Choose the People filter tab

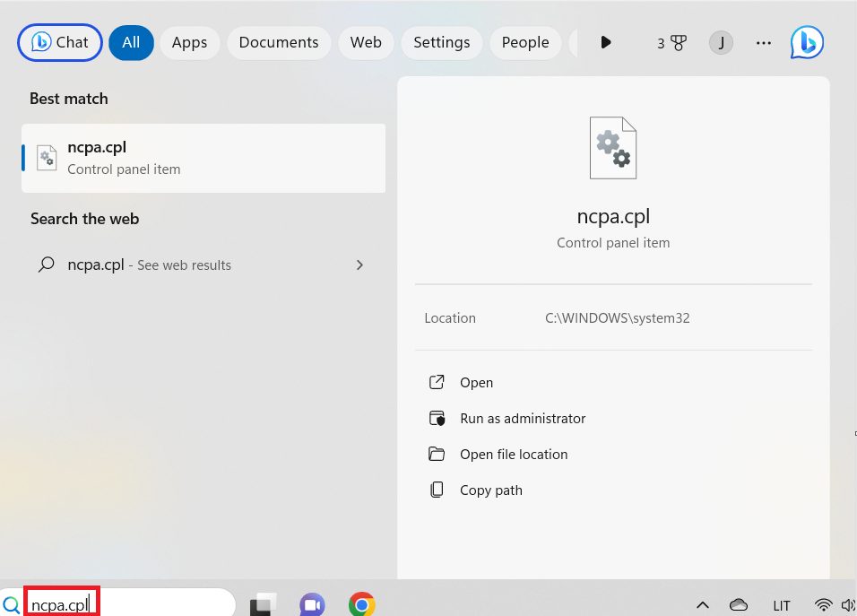524,42
